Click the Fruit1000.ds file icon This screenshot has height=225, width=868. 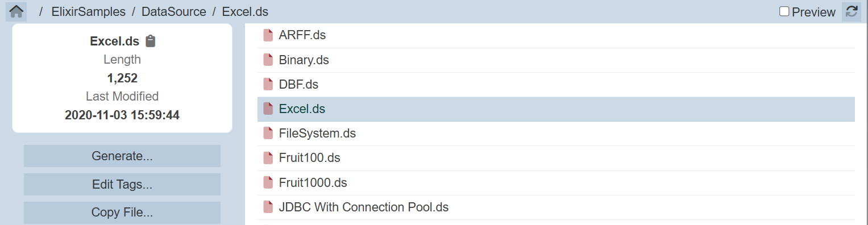pyautogui.click(x=268, y=182)
